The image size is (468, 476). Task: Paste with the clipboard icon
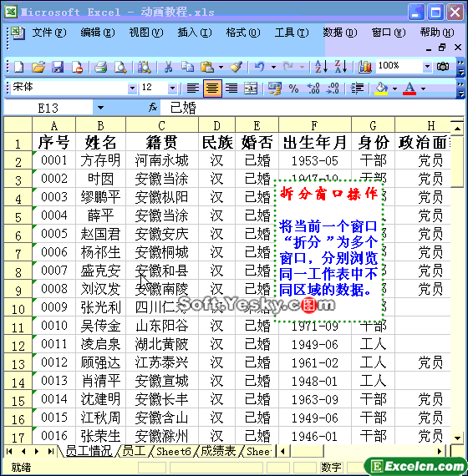click(x=207, y=67)
